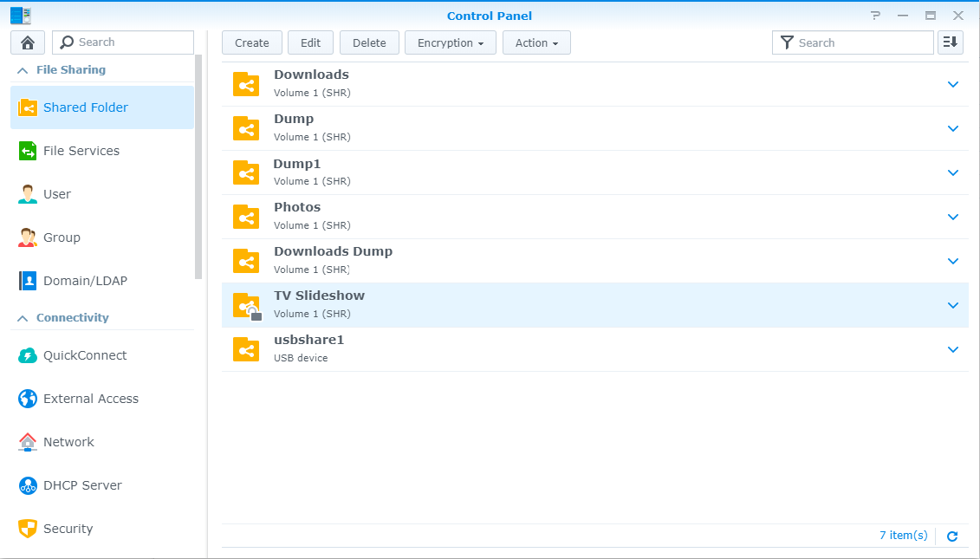Click the Delete button
Viewport: 980px width, 559px height.
pos(369,42)
